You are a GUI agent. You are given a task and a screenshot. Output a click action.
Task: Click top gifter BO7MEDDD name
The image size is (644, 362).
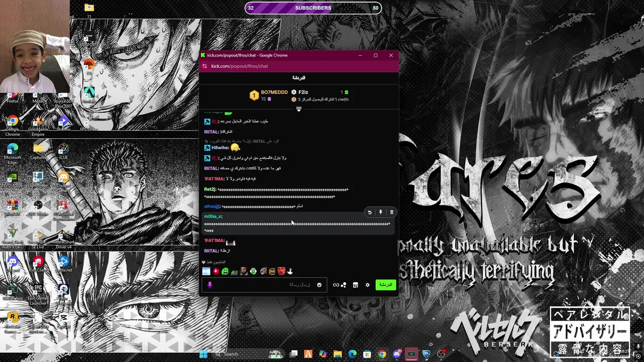click(x=274, y=92)
